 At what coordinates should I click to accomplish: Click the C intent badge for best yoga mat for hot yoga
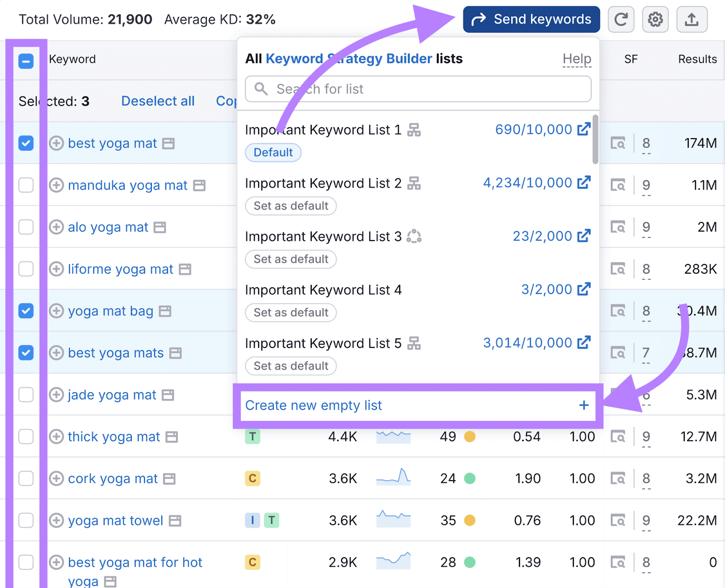point(252,562)
